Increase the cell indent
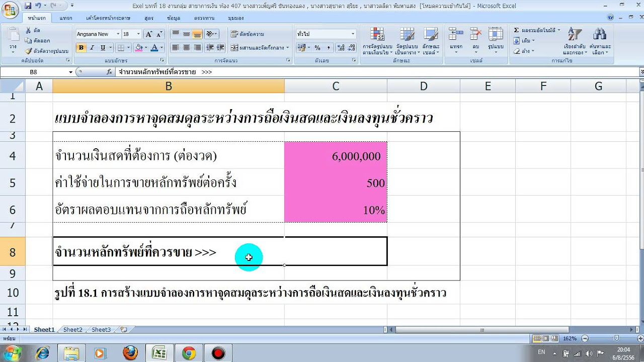The height and width of the screenshot is (362, 644). point(221,48)
